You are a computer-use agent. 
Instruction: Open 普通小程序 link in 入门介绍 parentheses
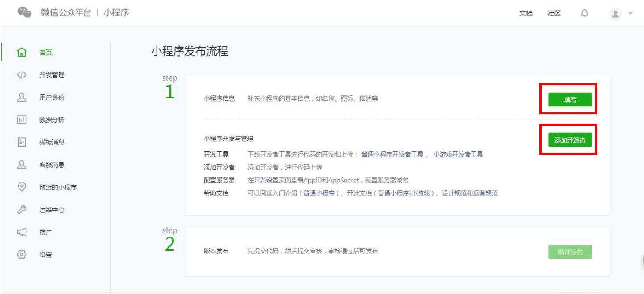tap(319, 193)
